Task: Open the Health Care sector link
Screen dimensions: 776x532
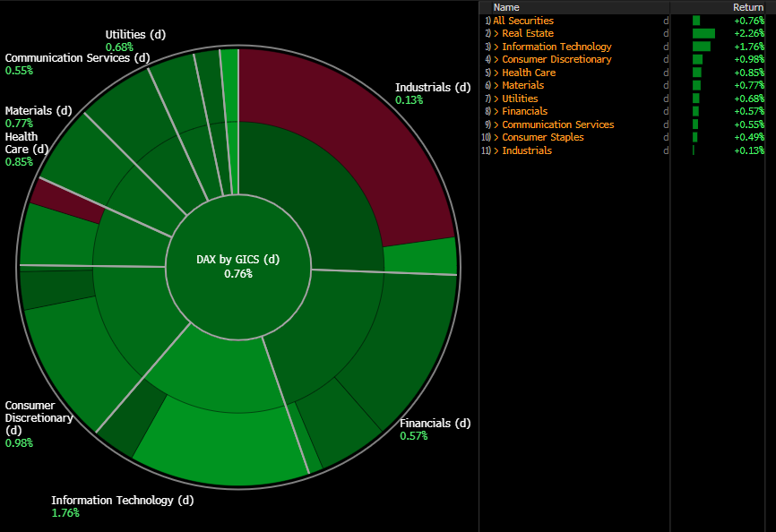Action: coord(529,73)
